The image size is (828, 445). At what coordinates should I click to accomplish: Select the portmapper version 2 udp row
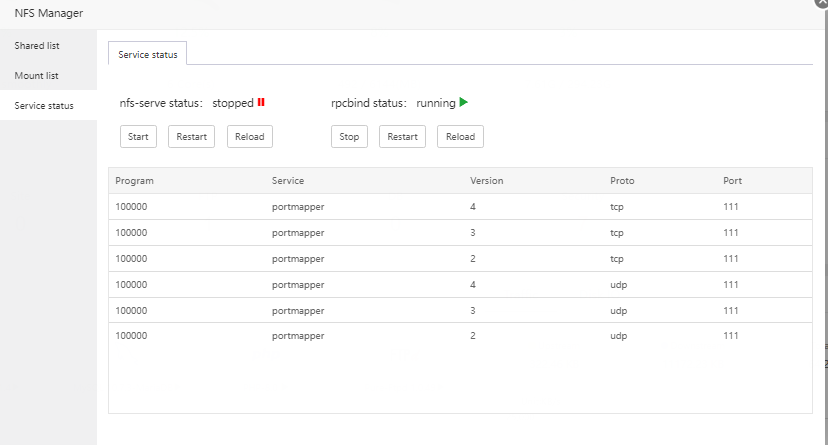pos(460,336)
